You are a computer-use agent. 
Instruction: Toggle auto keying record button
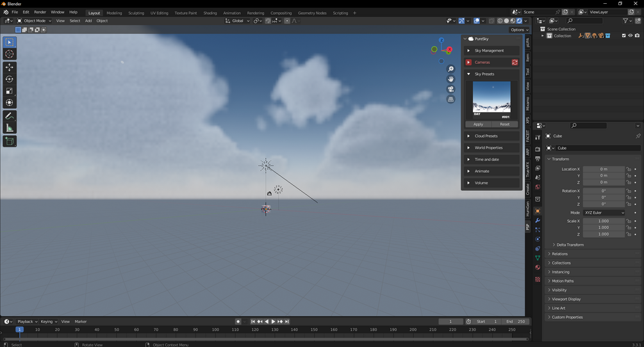click(238, 321)
